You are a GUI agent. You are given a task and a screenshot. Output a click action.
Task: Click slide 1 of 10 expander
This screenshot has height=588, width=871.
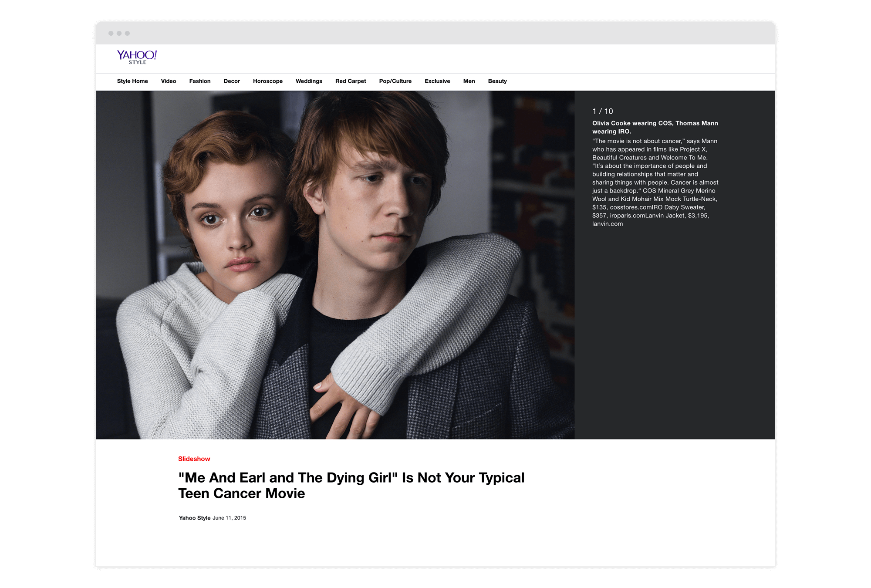point(601,110)
